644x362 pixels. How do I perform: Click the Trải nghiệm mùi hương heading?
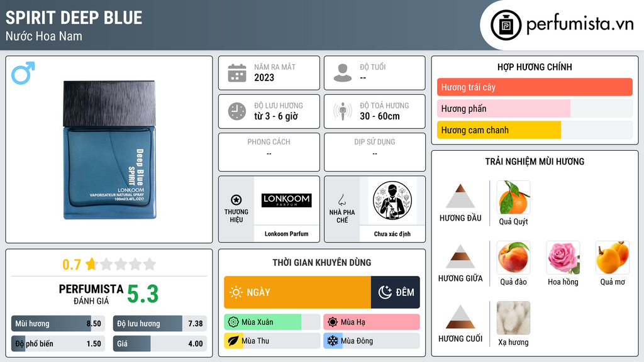(x=535, y=162)
